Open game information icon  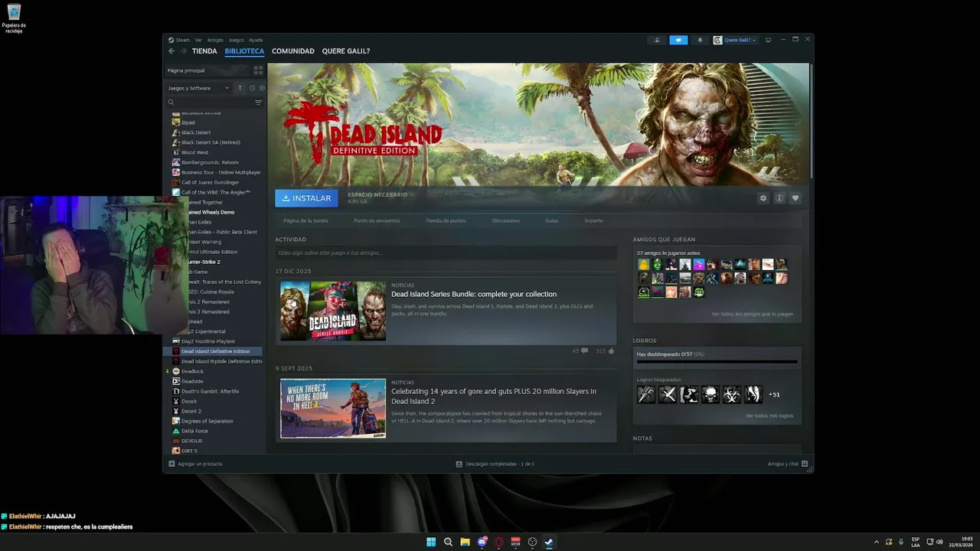pyautogui.click(x=779, y=198)
